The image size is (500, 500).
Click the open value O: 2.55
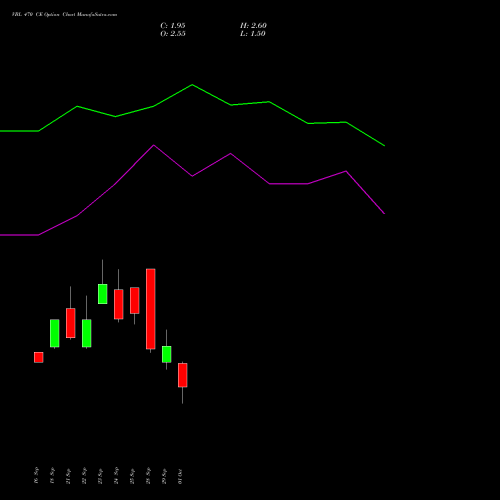pos(173,34)
